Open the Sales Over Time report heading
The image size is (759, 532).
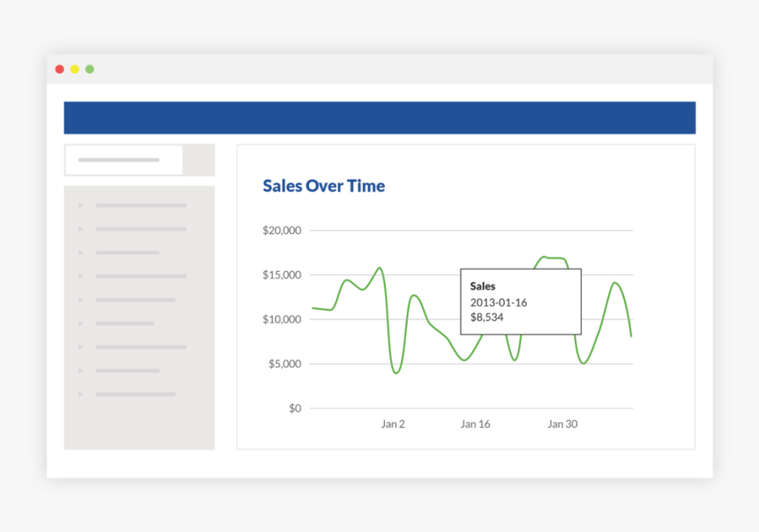(323, 185)
